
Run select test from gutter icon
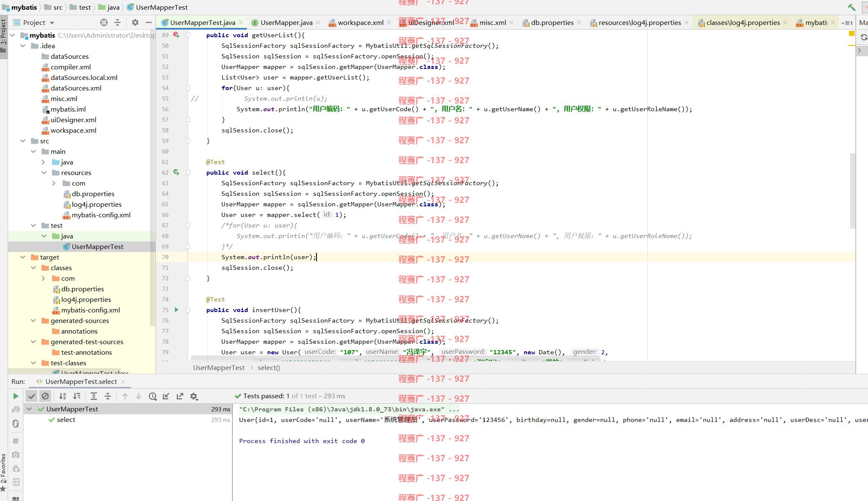(176, 172)
